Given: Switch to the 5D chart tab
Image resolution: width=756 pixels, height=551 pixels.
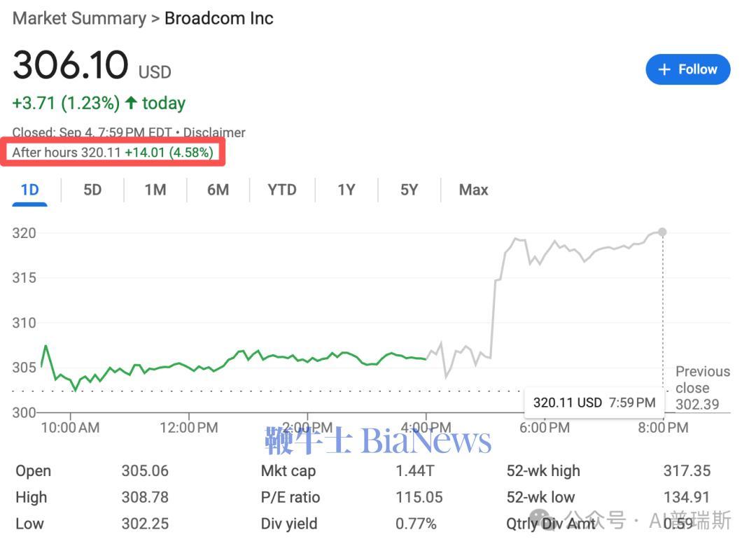Looking at the screenshot, I should [x=92, y=190].
